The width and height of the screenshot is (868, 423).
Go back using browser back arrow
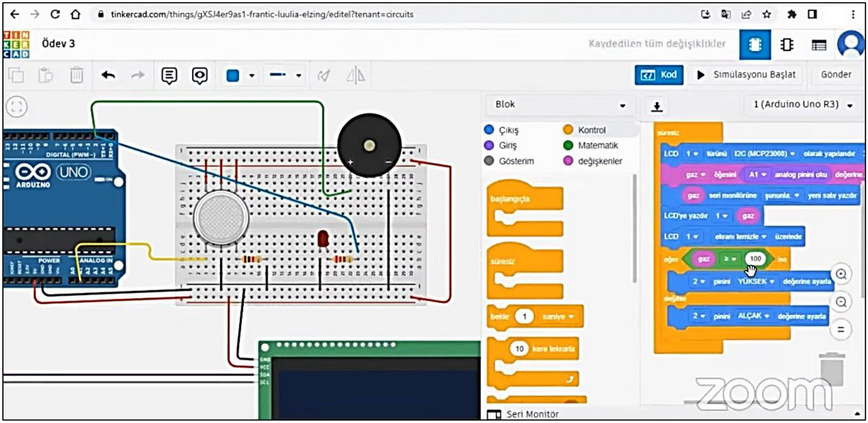click(x=15, y=15)
